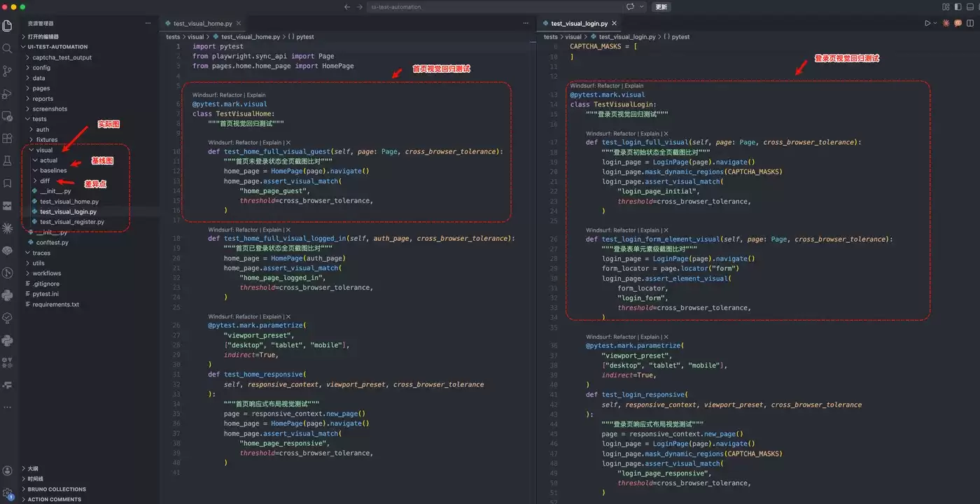Screen dimensions: 980x504
Task: Click Refactor link above TestVisualHome class
Action: 230,95
